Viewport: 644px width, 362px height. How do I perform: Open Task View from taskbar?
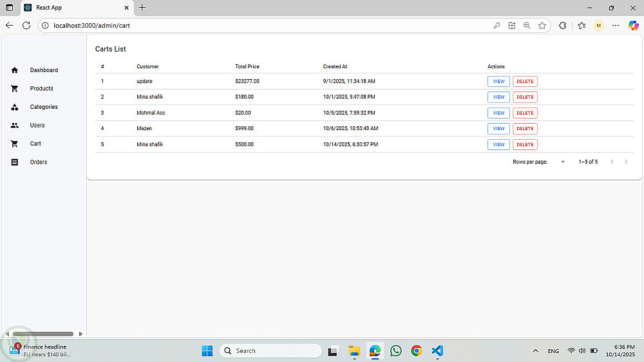point(332,351)
